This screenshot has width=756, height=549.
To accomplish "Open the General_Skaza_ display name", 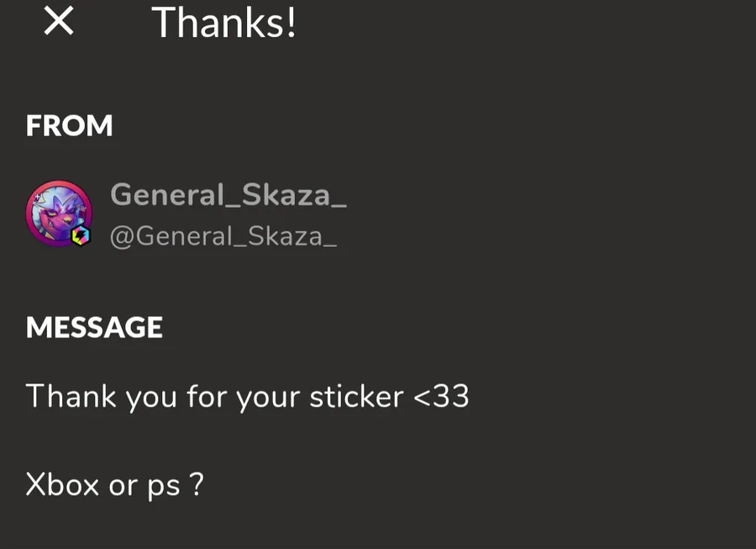I will pyautogui.click(x=228, y=195).
